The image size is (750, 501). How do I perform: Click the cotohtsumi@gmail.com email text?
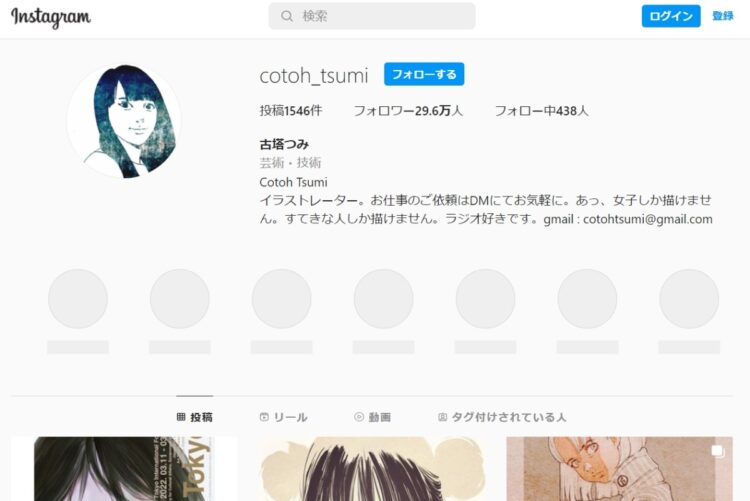pyautogui.click(x=648, y=219)
